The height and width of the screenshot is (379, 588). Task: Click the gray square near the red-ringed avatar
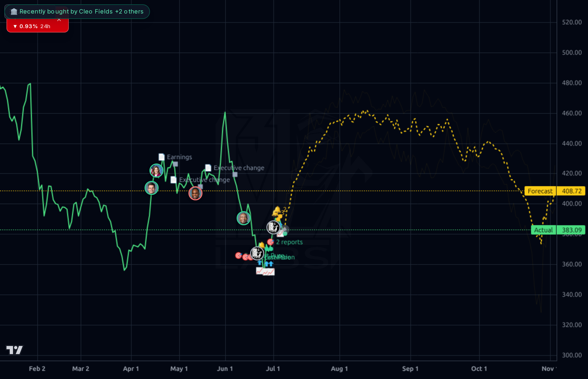tap(200, 187)
